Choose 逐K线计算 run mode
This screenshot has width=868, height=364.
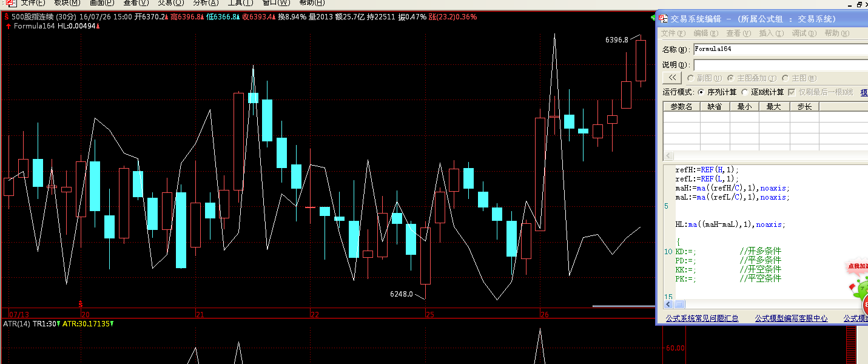pos(762,92)
